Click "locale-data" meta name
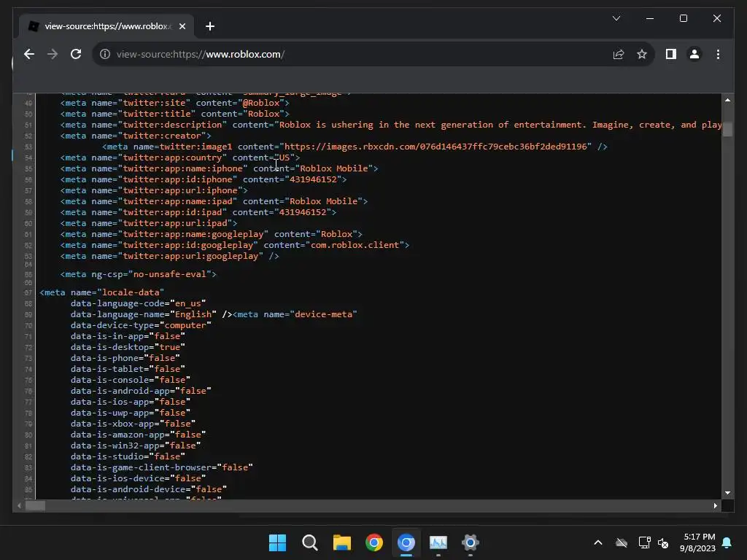 (131, 292)
